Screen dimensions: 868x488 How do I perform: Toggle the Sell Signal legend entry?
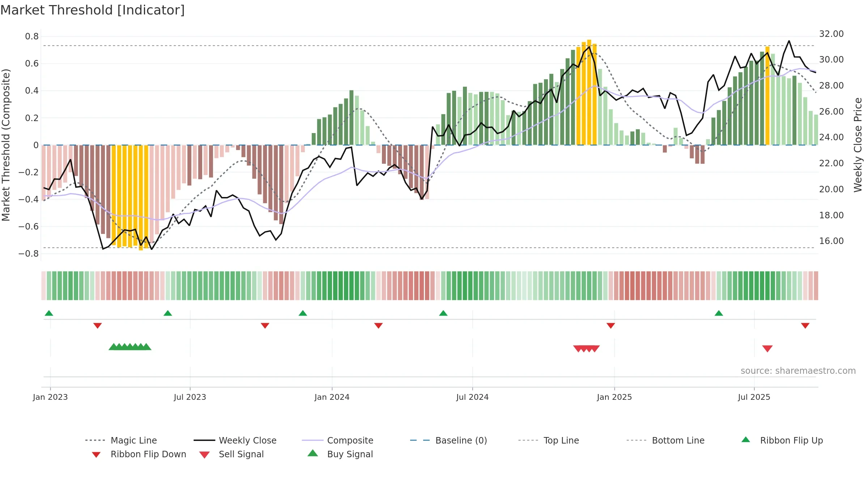(x=231, y=454)
